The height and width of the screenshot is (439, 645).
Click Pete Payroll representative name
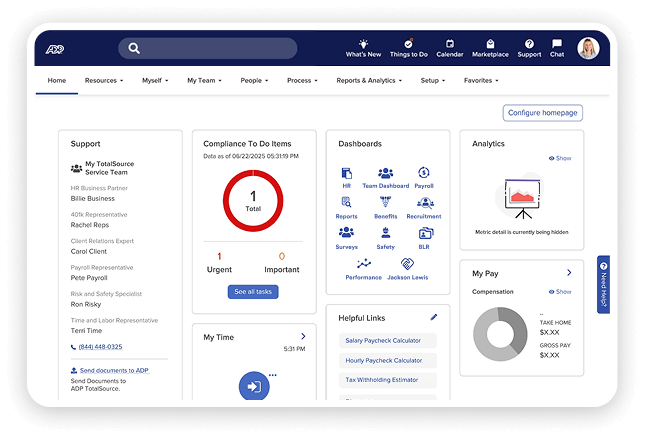click(89, 278)
